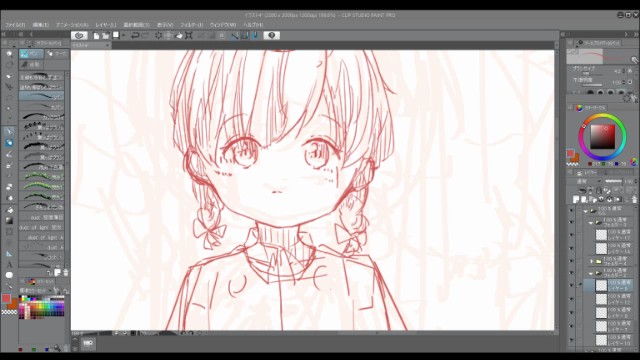Click the Scale/Rotate transform icon in the command bar
640x360 pixels.
[189, 36]
